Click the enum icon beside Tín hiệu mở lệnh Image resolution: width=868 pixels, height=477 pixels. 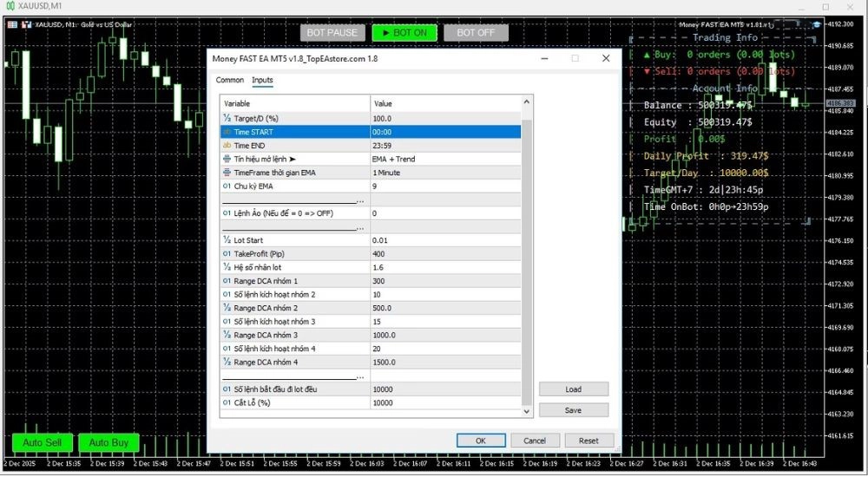point(227,160)
